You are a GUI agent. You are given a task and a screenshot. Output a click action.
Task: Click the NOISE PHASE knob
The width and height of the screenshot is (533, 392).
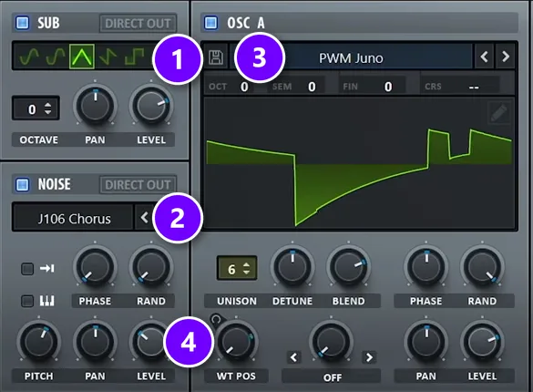(x=95, y=267)
